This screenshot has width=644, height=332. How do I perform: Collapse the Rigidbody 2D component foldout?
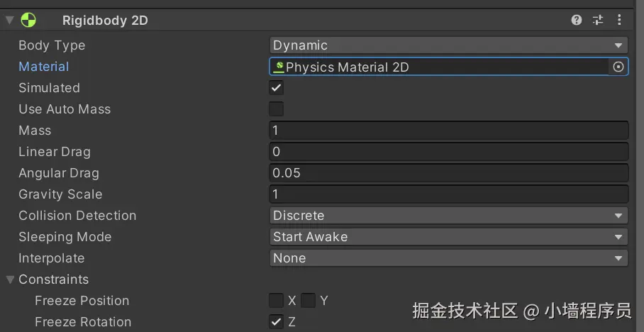[10, 20]
